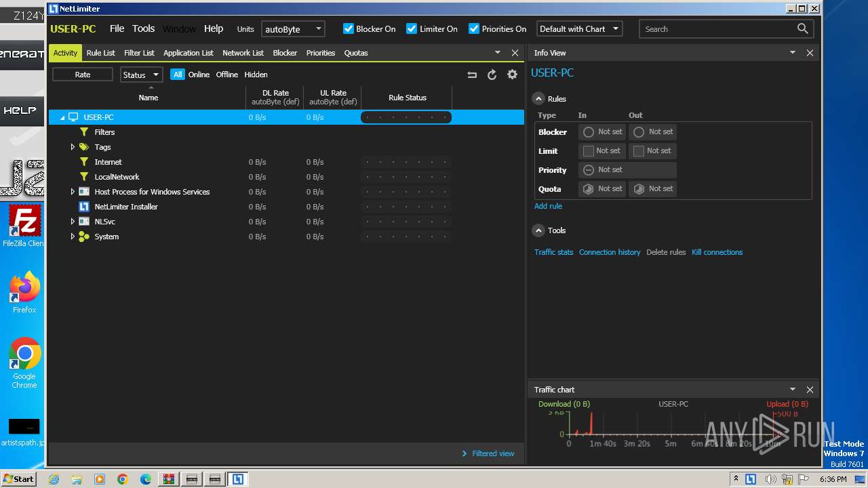This screenshot has height=488, width=868.
Task: Switch to the Rule List tab
Action: pyautogui.click(x=100, y=53)
